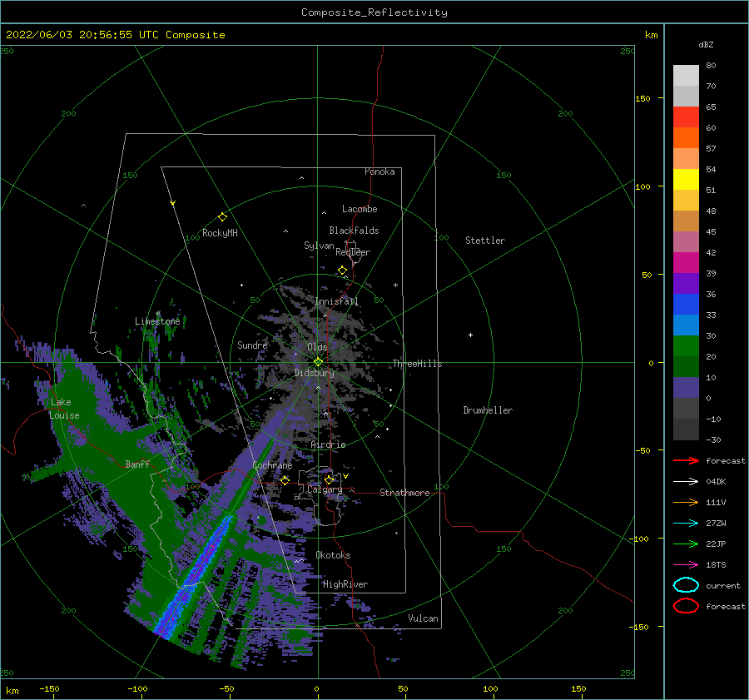Select the 10 dBZ dark green swatch
Viewport: 749px width, 700px height.
pyautogui.click(x=686, y=367)
